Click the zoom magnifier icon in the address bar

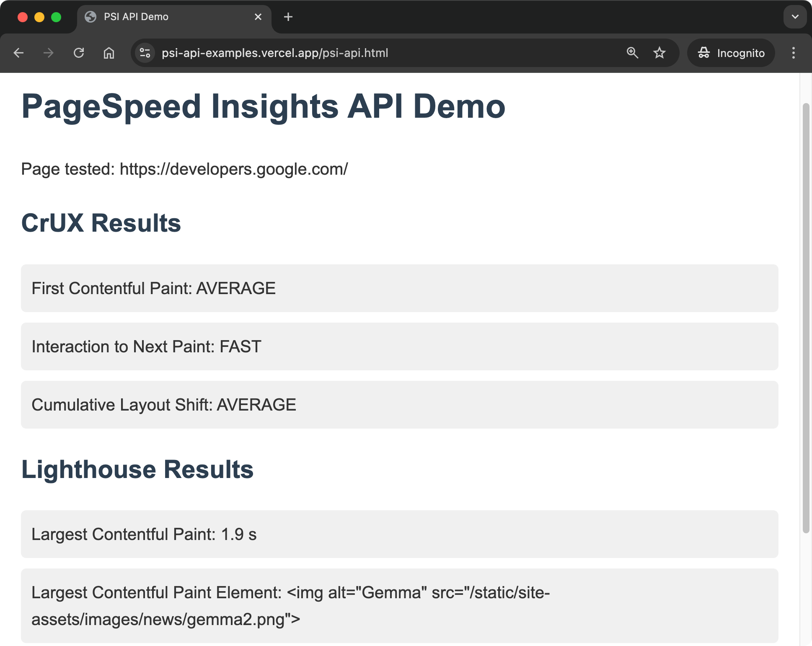click(632, 53)
